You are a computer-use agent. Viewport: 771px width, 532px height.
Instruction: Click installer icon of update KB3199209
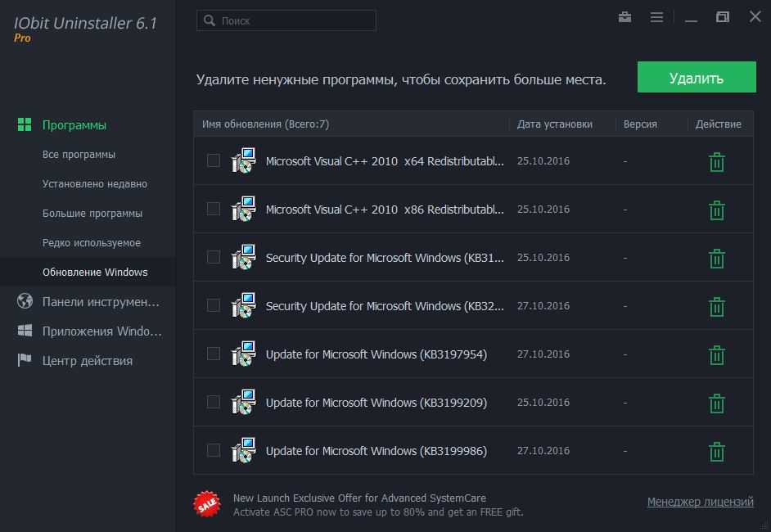point(244,402)
